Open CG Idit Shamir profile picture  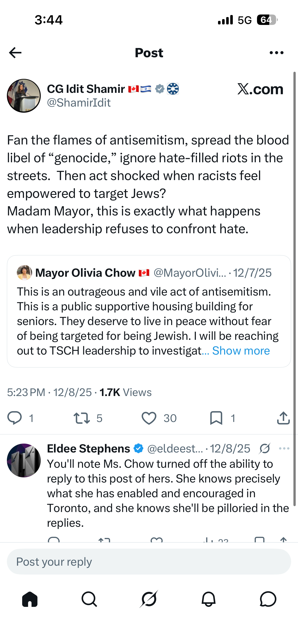pyautogui.click(x=24, y=96)
